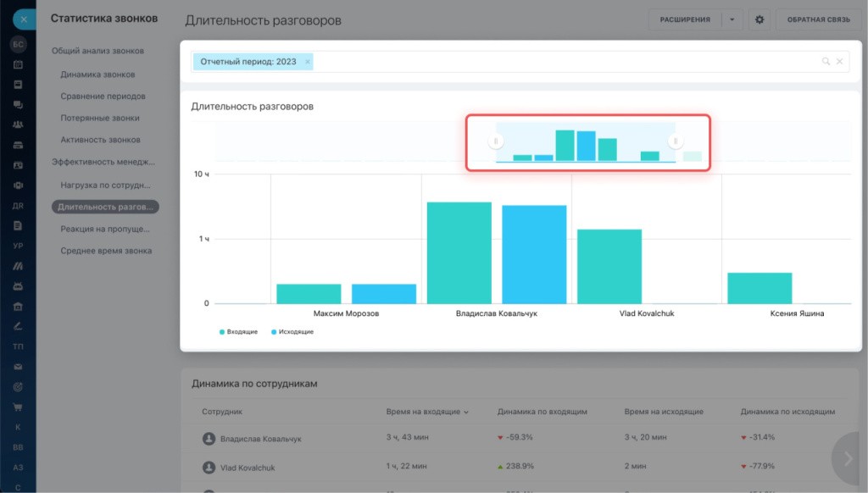868x493 pixels.
Task: Click the right handle of the chart range slider
Action: point(676,141)
